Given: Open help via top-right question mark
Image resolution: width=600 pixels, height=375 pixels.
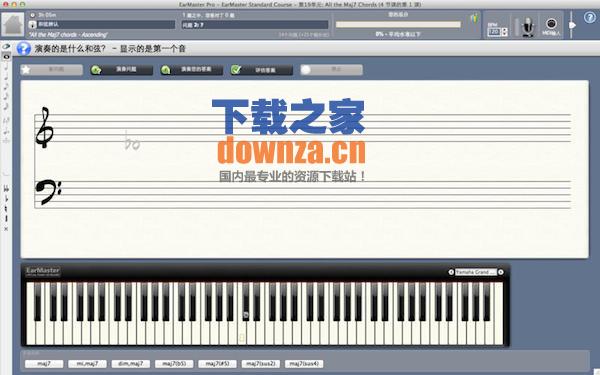Looking at the screenshot, I should pos(590,18).
